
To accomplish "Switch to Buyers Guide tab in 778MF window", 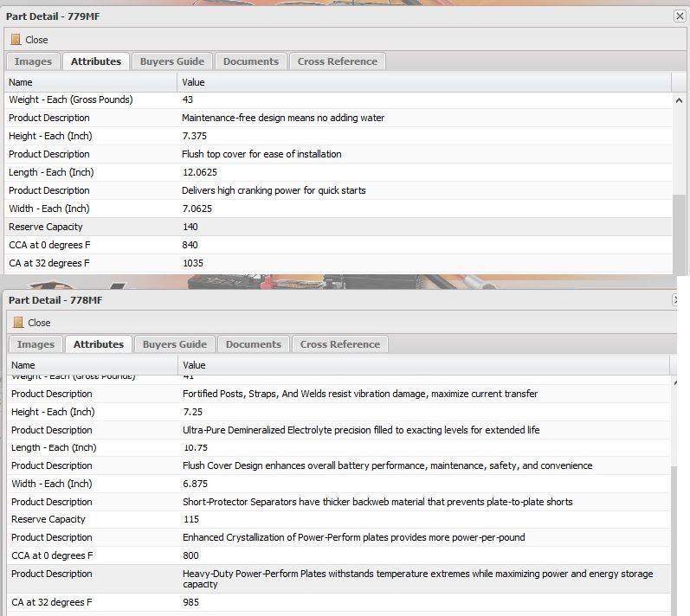I will tap(175, 344).
